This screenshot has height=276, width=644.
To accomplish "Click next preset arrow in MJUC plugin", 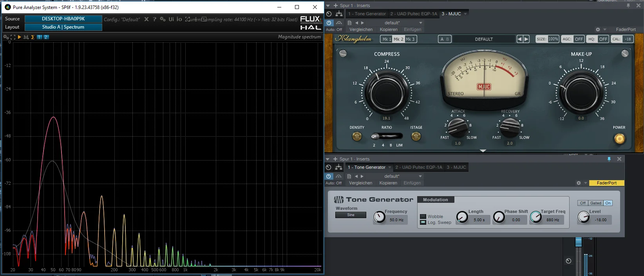I will pyautogui.click(x=526, y=39).
